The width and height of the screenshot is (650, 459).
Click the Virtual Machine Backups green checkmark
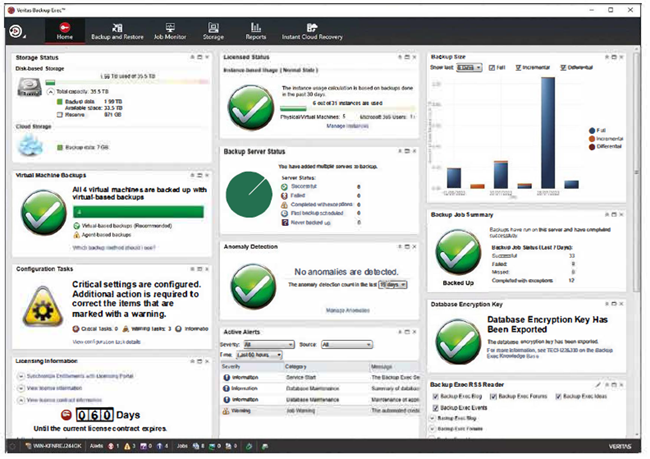(x=44, y=212)
